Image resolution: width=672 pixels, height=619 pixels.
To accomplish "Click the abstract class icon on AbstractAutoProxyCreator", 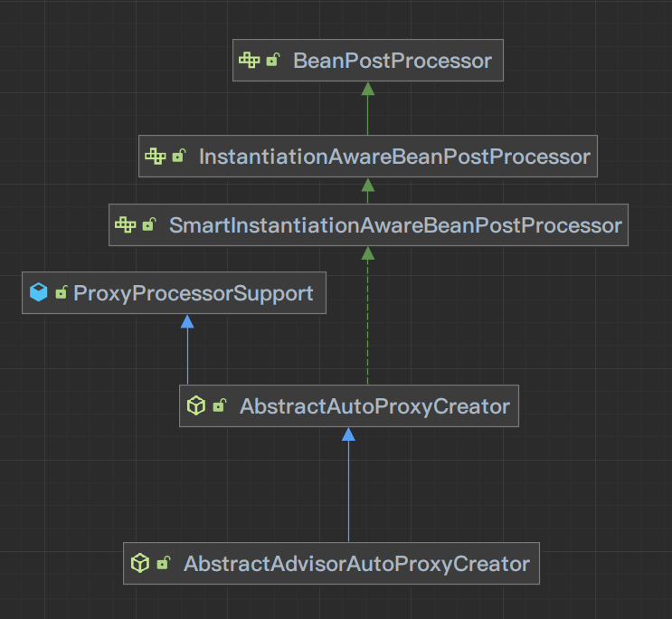I will click(x=195, y=406).
